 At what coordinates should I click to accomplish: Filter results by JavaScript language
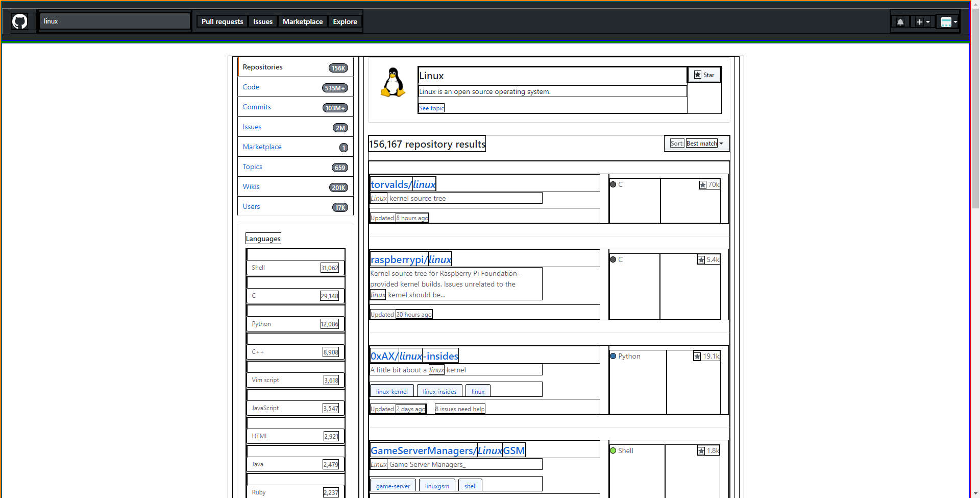click(x=296, y=408)
